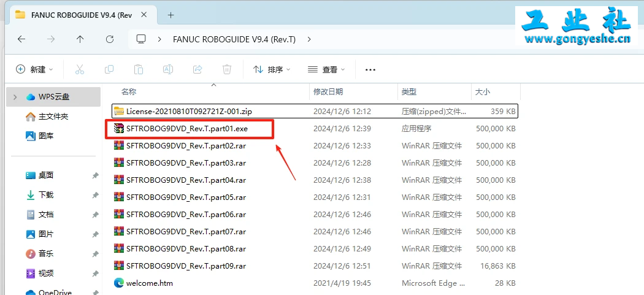Select the welcome.htm file
This screenshot has height=295, width=644.
(315, 283)
